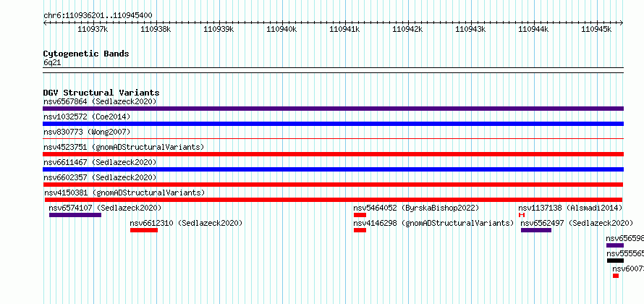Click the red bar of nsv5464052

click(360, 215)
